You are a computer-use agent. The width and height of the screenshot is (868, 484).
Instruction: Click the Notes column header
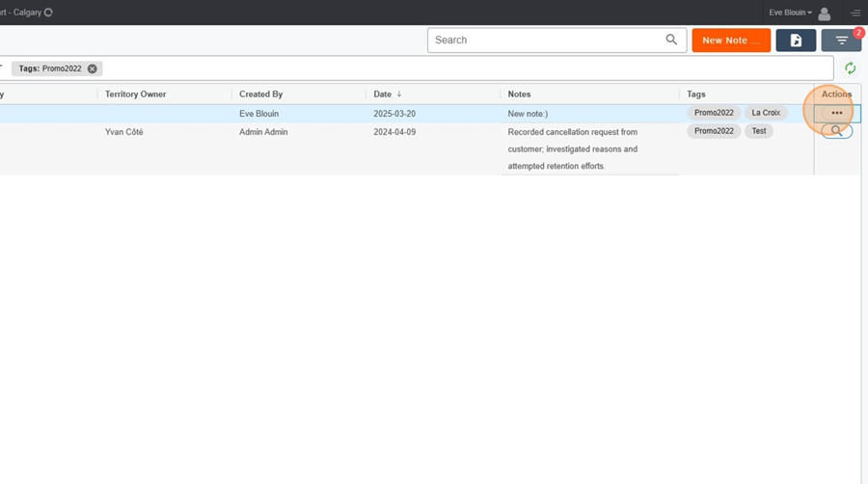519,94
